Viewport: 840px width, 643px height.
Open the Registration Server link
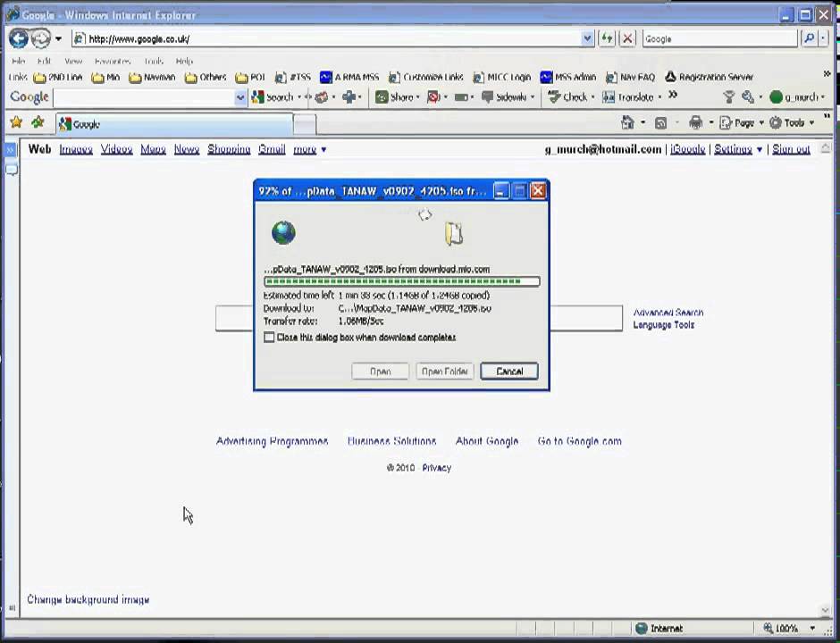click(709, 78)
